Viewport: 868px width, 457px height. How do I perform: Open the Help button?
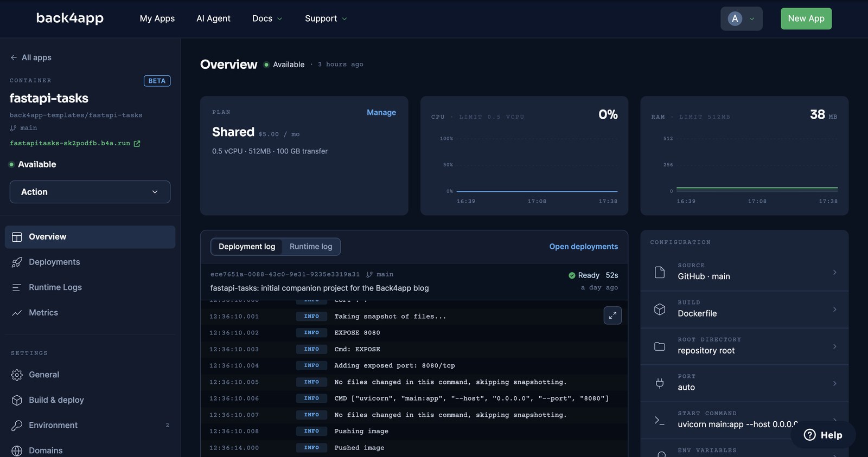pos(823,435)
